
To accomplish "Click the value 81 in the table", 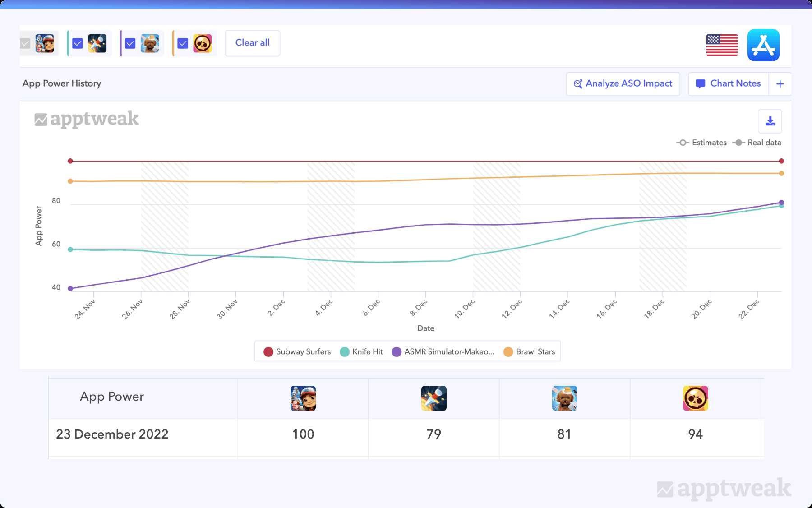I will pos(564,434).
